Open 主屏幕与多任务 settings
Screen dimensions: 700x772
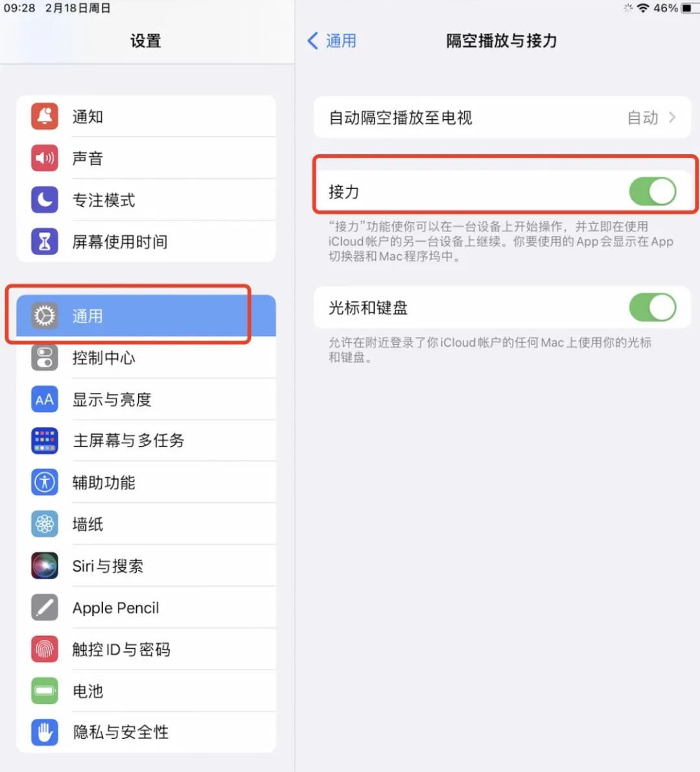pos(146,441)
